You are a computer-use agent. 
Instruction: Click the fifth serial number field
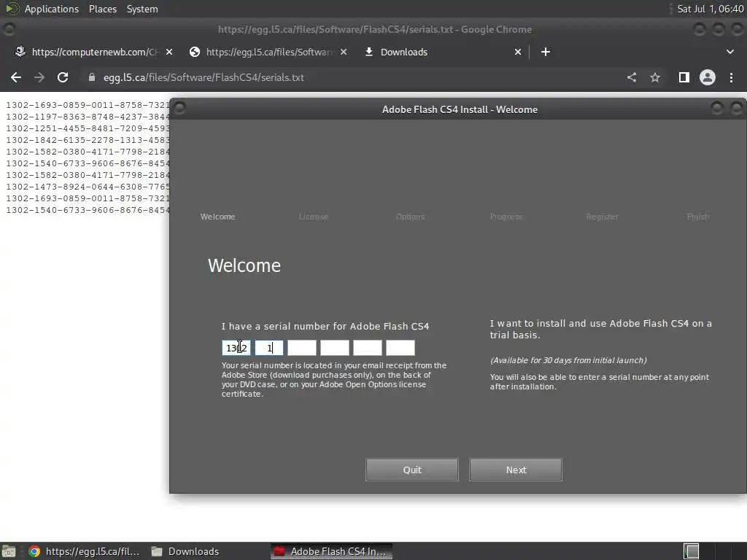(368, 348)
